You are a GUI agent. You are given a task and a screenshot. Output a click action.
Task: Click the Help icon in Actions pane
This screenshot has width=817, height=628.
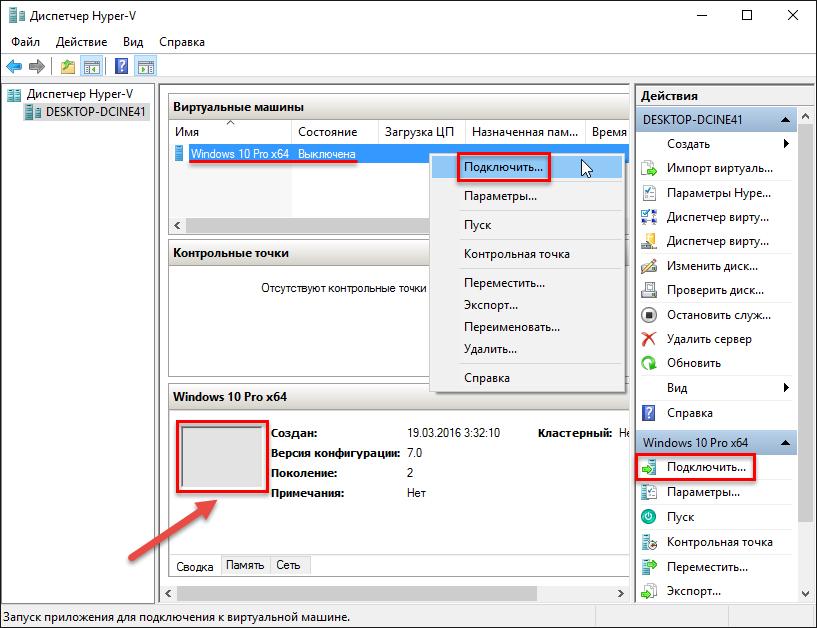[649, 413]
